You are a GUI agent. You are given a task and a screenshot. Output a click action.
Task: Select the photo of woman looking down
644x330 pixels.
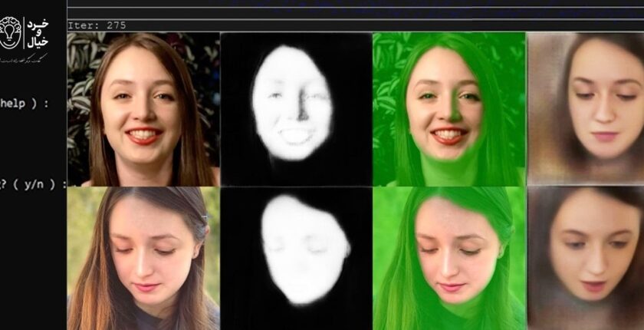pyautogui.click(x=143, y=259)
